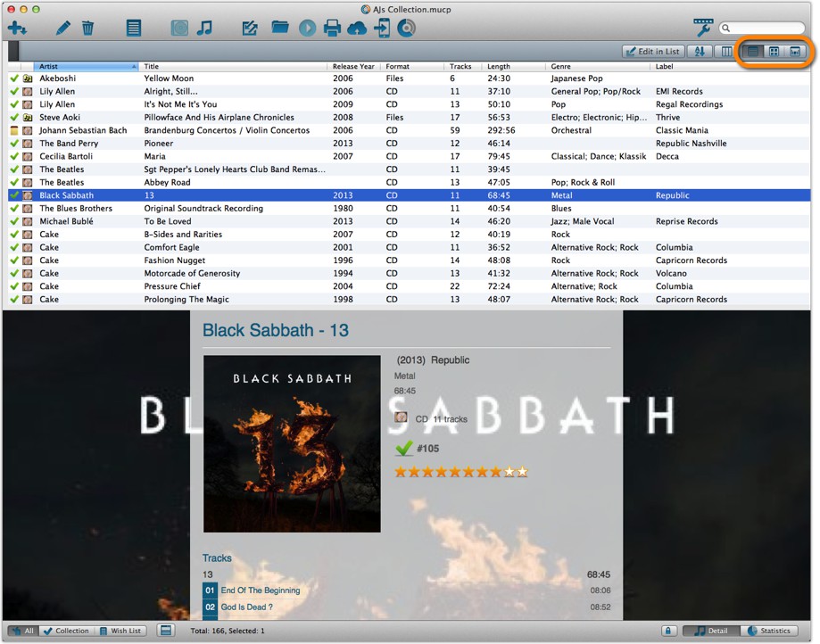Click the lined document icon in toolbar
The image size is (820, 644).
coord(134,28)
